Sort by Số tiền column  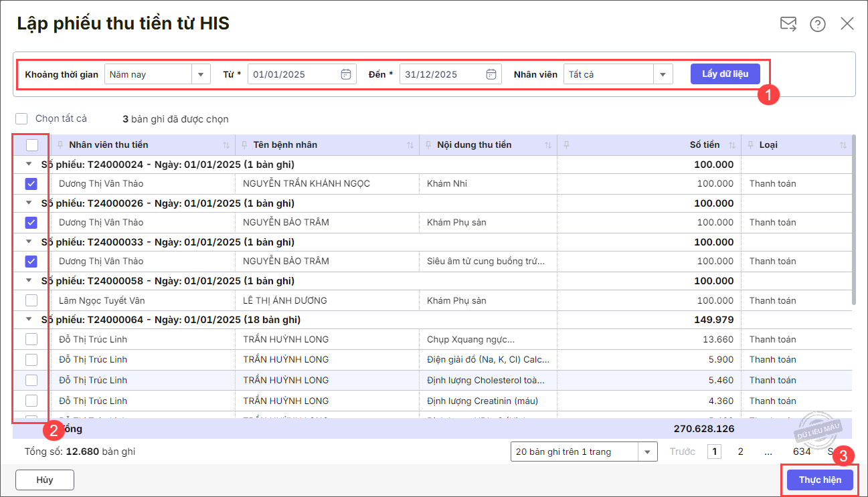tap(731, 145)
